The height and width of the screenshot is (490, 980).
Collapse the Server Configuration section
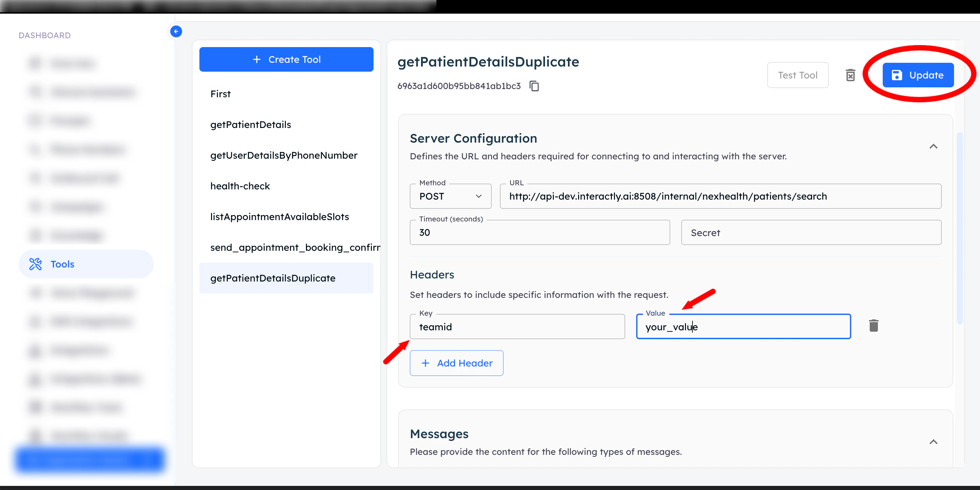point(933,146)
